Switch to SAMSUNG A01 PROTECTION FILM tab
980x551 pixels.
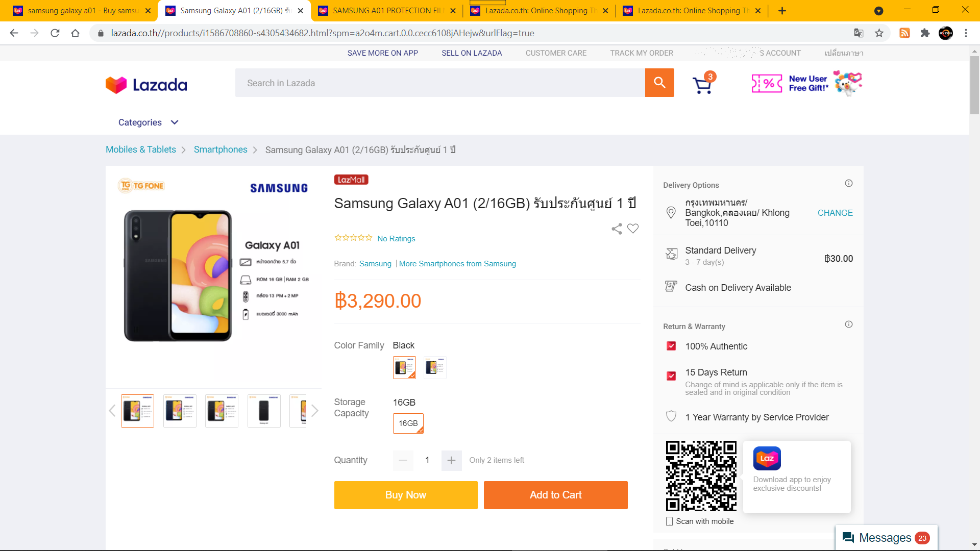pos(386,11)
